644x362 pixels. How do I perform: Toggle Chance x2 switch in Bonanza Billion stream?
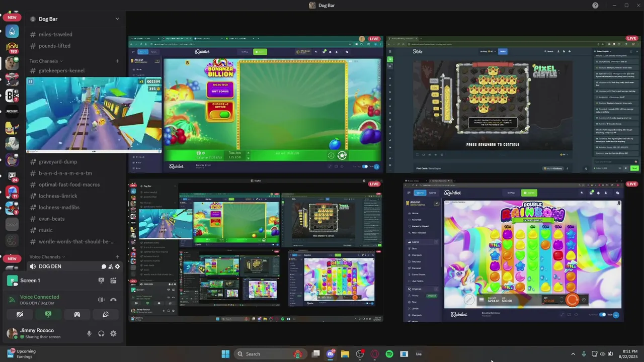click(x=220, y=115)
